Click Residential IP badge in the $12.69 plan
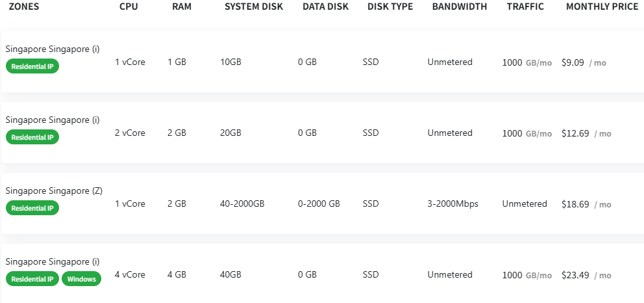 click(32, 137)
